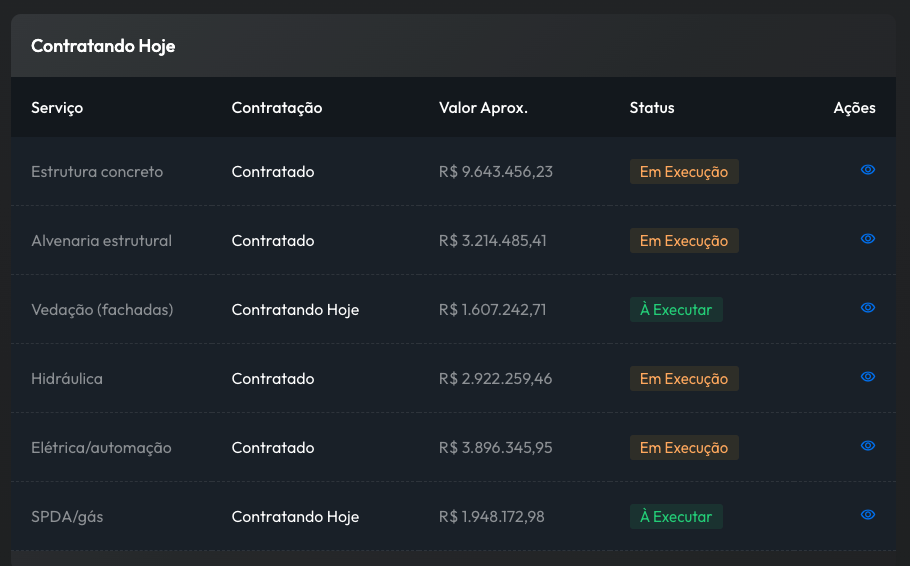Viewport: 910px width, 566px height.
Task: Open the eye icon for Vedação (fachadas)
Action: tap(867, 308)
